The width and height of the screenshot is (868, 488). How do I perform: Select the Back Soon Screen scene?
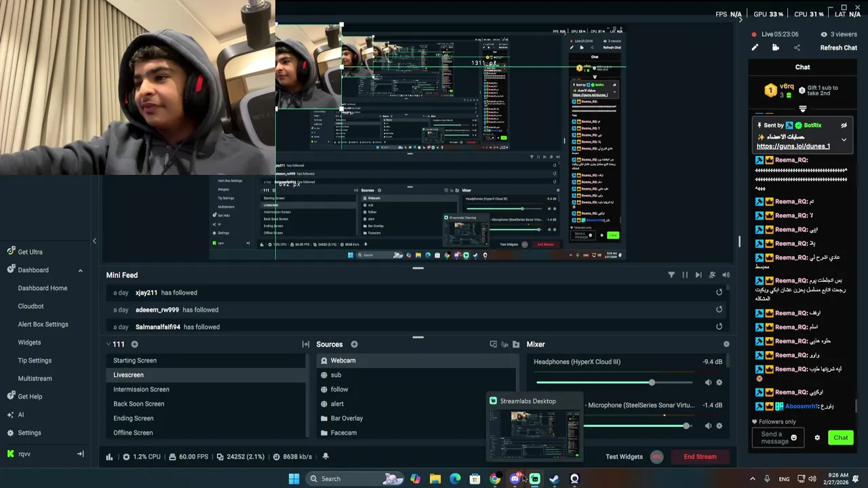click(x=207, y=404)
